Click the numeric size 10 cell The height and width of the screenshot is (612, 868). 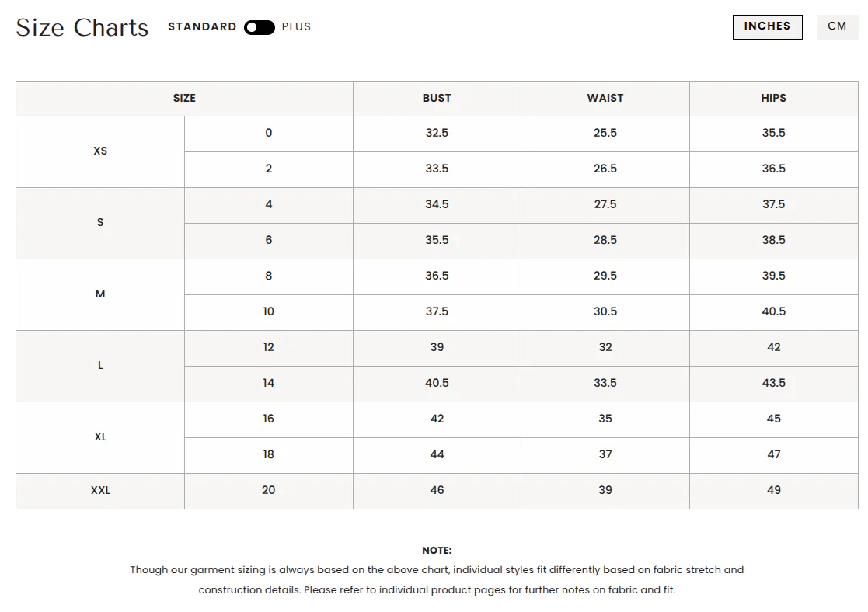point(269,311)
